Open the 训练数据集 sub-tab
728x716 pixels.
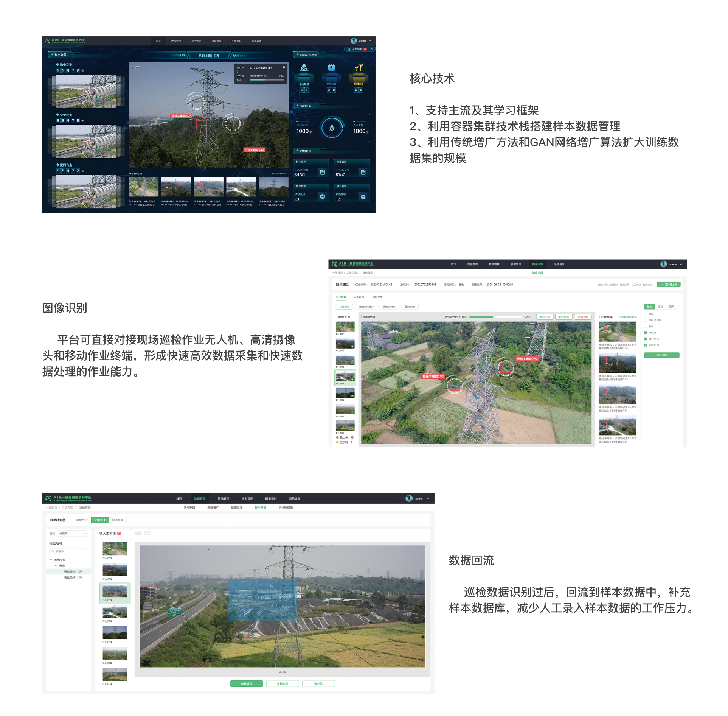286,507
